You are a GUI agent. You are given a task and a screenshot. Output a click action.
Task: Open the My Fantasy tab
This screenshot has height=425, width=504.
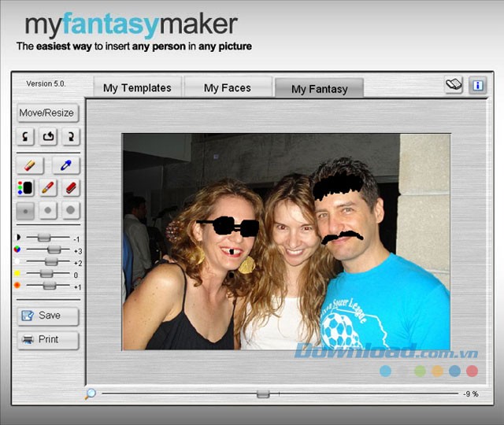click(x=319, y=89)
